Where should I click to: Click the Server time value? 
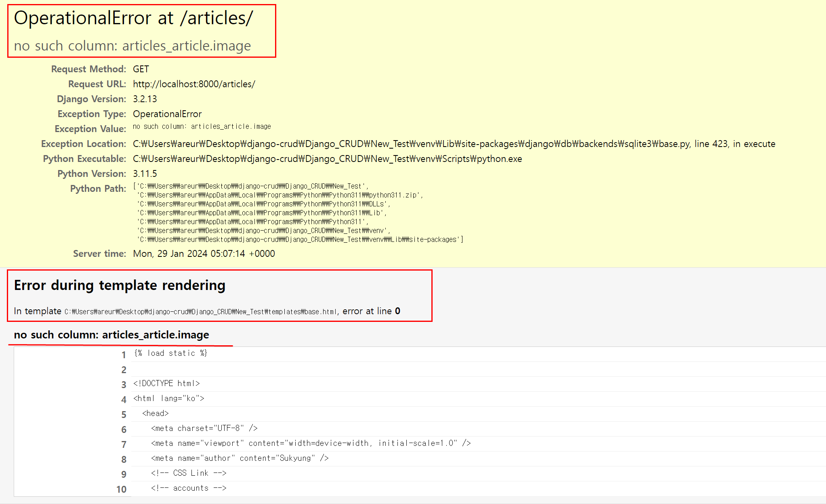click(204, 254)
